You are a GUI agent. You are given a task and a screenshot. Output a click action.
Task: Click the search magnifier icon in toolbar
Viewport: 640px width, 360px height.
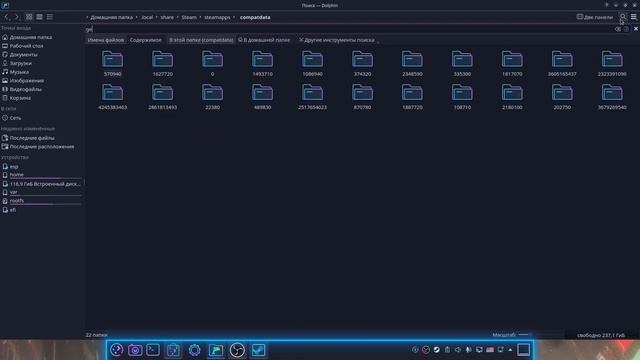click(623, 17)
